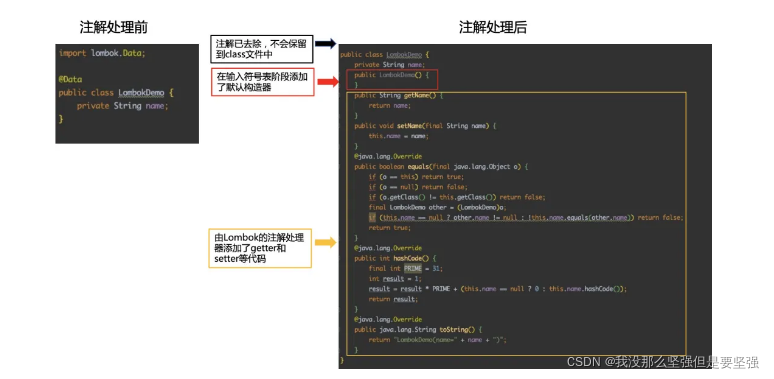Click '@java.lang.Override' above the hashCode method
The width and height of the screenshot is (774, 379).
tap(388, 248)
